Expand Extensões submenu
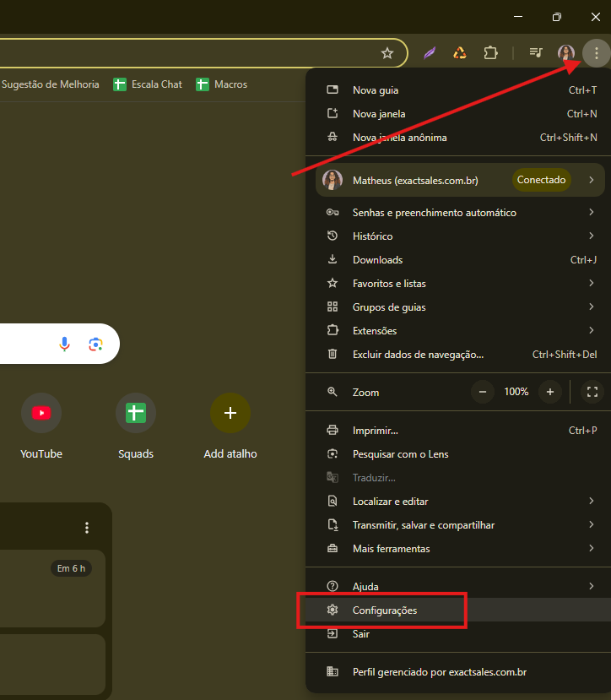Screen dimensions: 611x700 458,331
